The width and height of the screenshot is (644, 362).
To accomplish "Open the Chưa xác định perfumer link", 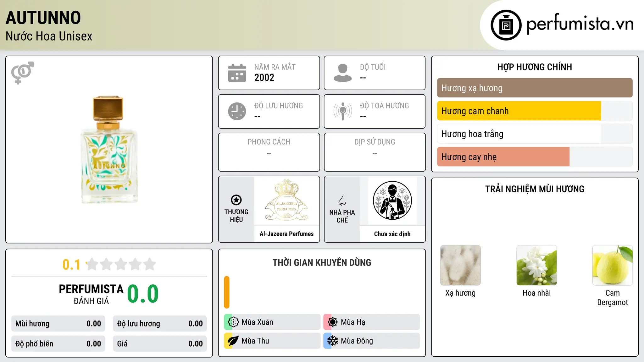I will pyautogui.click(x=392, y=234).
